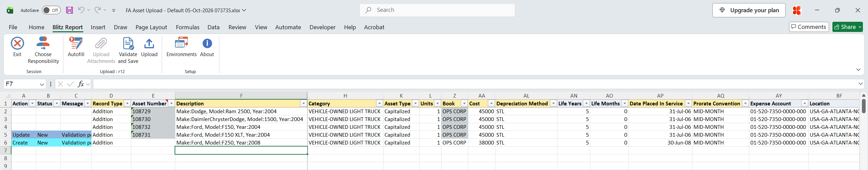Customize Quick Access Toolbar dropdown

pyautogui.click(x=114, y=11)
